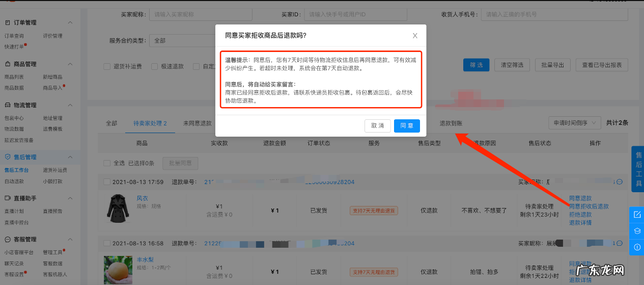Image resolution: width=644 pixels, height=285 pixels.
Task: Click the 客服管理 chat icon
Action: pos(8,239)
